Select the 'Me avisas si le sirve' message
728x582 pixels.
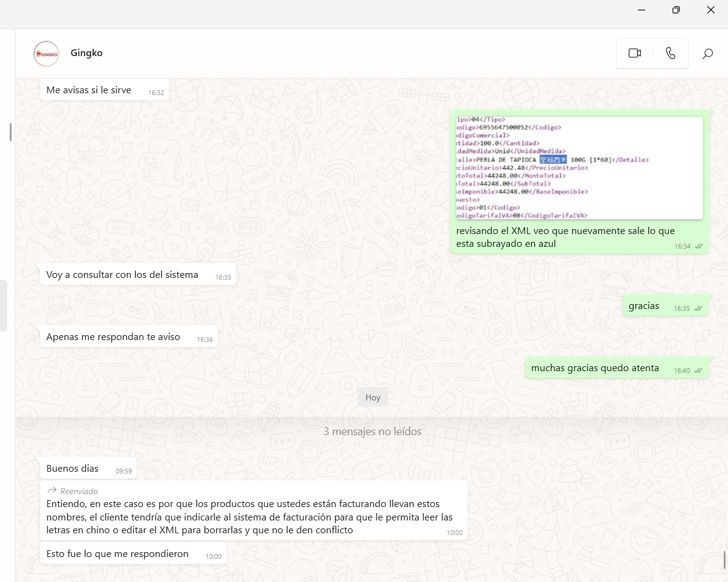point(89,90)
